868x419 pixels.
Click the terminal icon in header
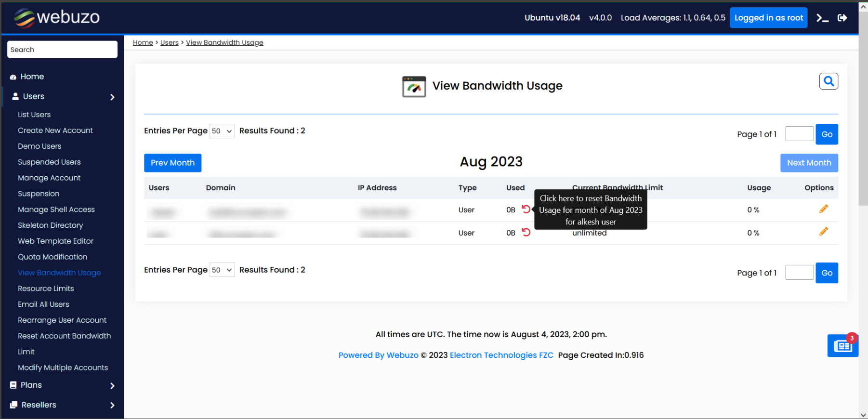coord(822,18)
